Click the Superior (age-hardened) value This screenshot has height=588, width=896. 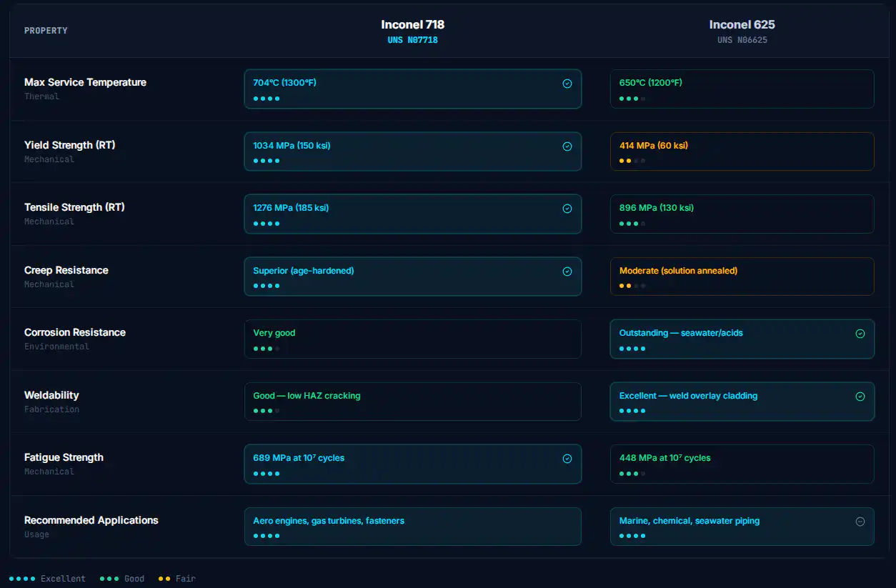(x=304, y=271)
